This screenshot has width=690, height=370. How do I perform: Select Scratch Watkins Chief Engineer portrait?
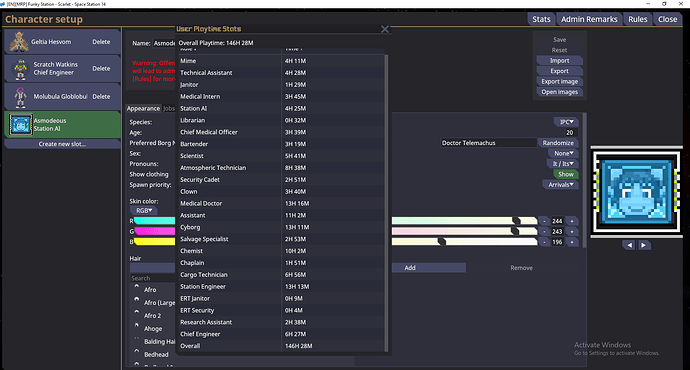20,69
